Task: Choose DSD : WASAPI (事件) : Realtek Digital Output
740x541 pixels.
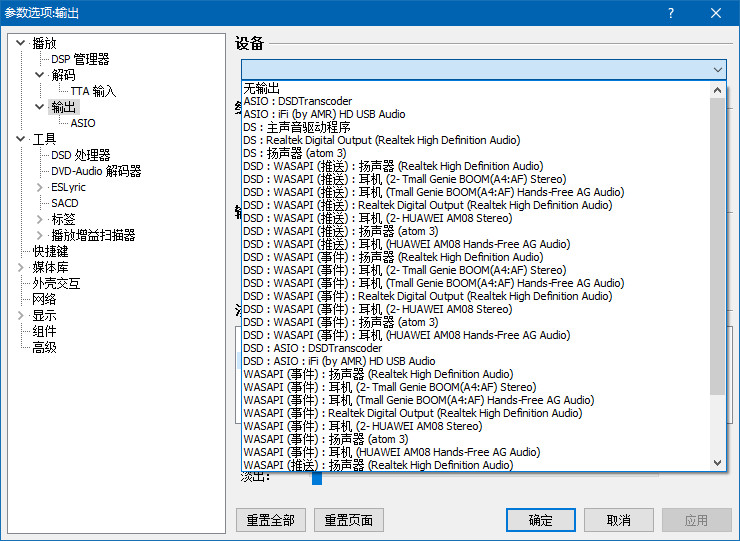Action: (x=476, y=296)
